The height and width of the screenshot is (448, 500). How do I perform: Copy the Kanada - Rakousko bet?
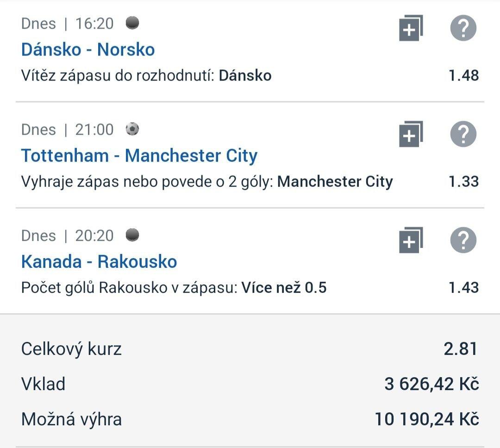coord(411,240)
